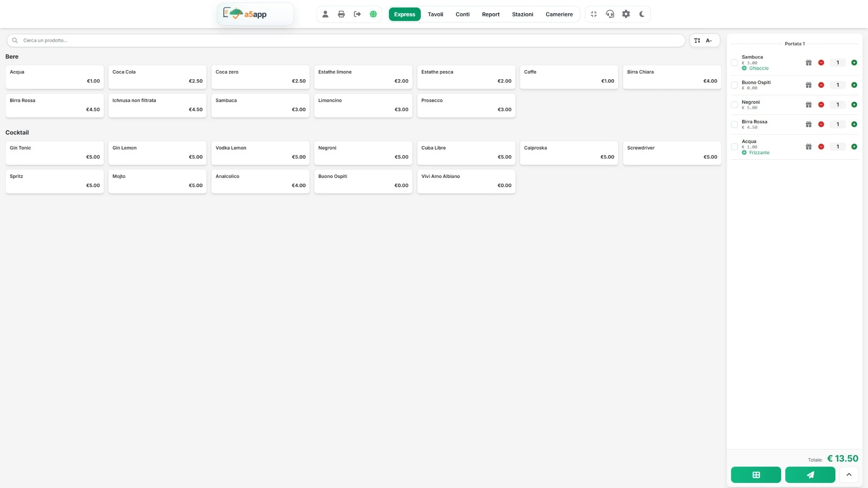Check the Sambuca order checkbox
Screen dimensions: 868x488
pos(734,62)
